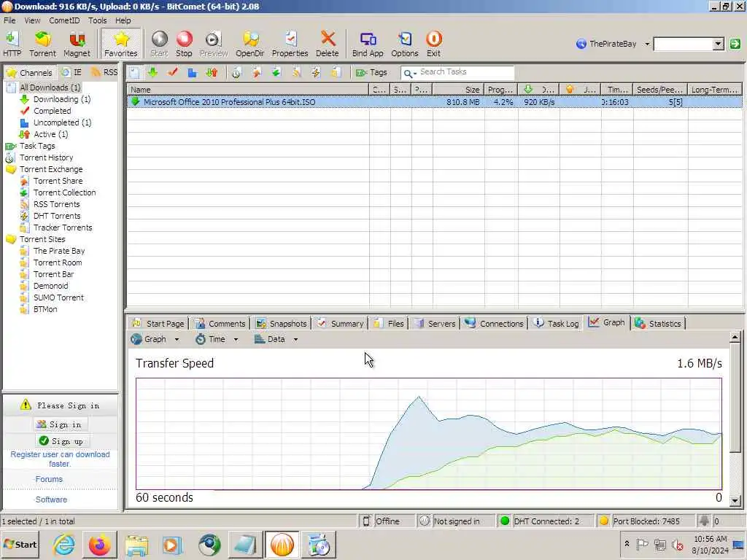Select Torrent History in sidebar
This screenshot has height=560, width=747.
pos(46,157)
